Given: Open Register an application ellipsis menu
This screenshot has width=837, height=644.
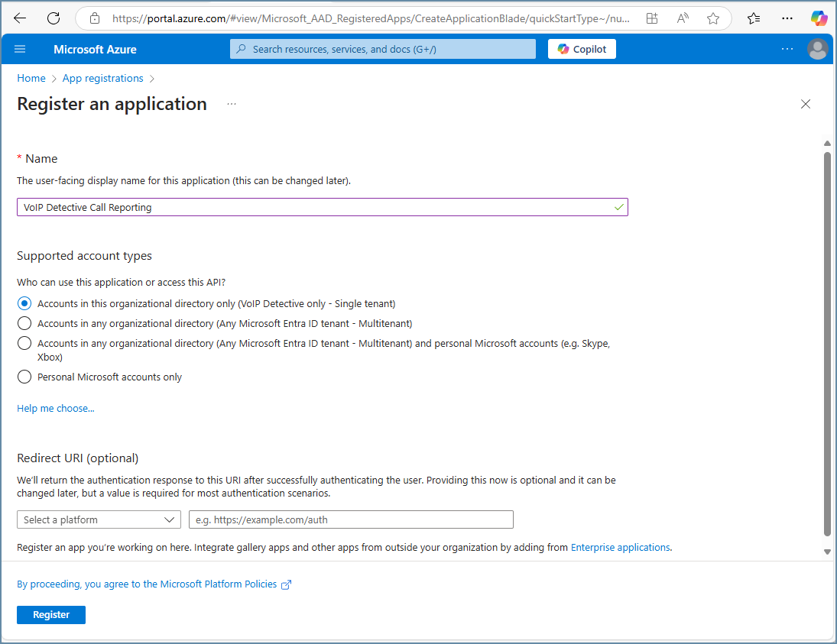Looking at the screenshot, I should [231, 104].
